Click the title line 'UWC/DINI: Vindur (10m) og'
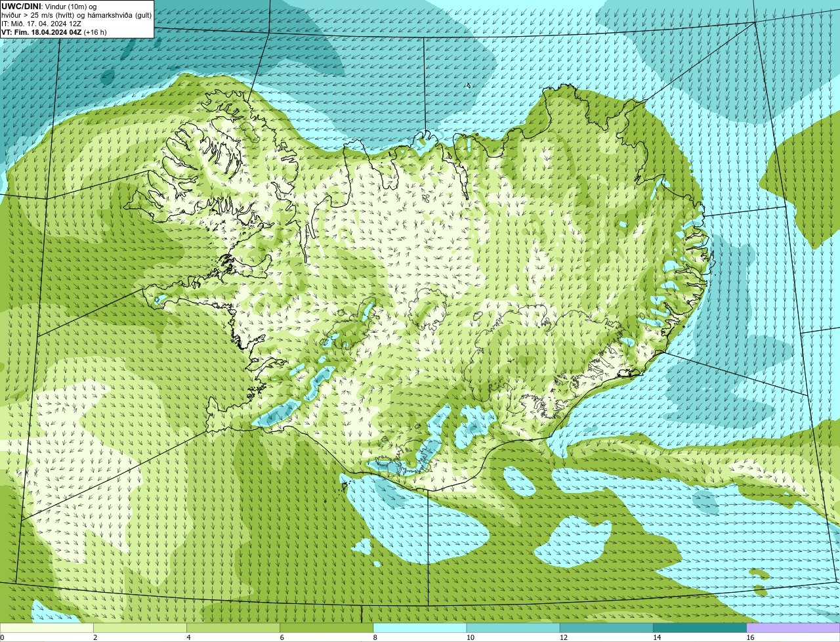The width and height of the screenshot is (840, 642). point(49,6)
